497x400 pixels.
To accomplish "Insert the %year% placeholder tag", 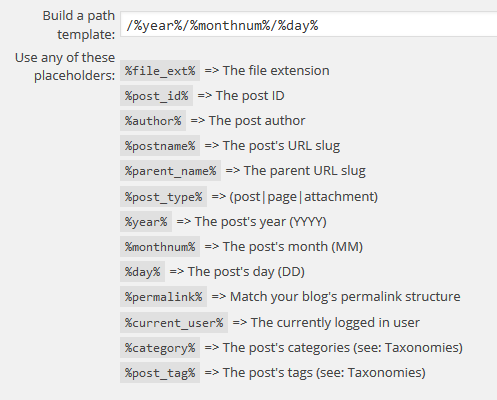I will click(146, 222).
